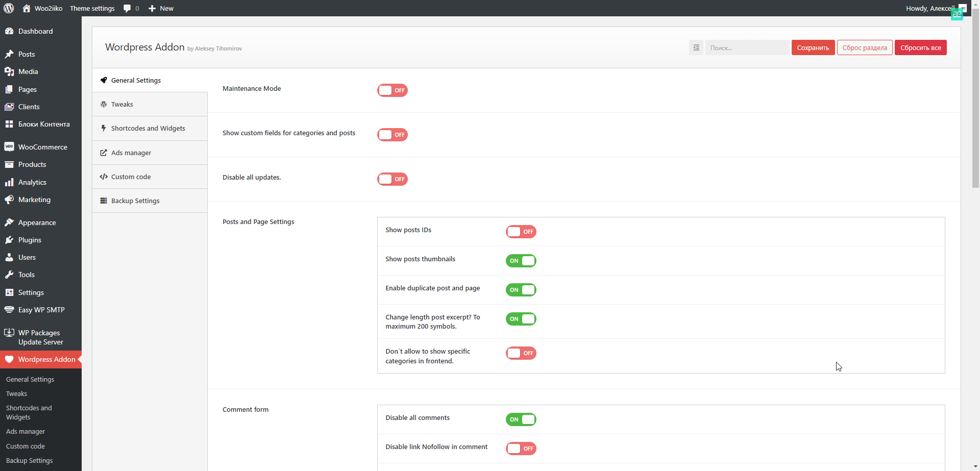The image size is (980, 471).
Task: Click Howdy, Алексей account link
Action: [930, 8]
